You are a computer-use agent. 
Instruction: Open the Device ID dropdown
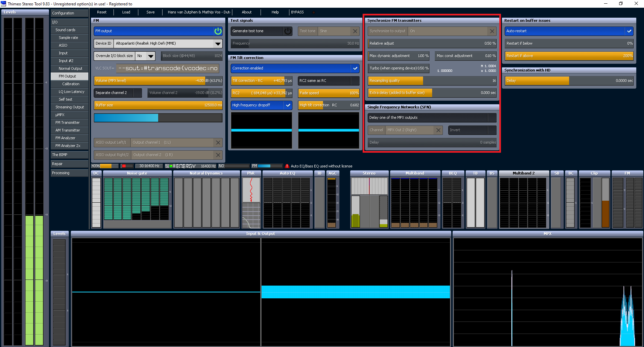(218, 43)
